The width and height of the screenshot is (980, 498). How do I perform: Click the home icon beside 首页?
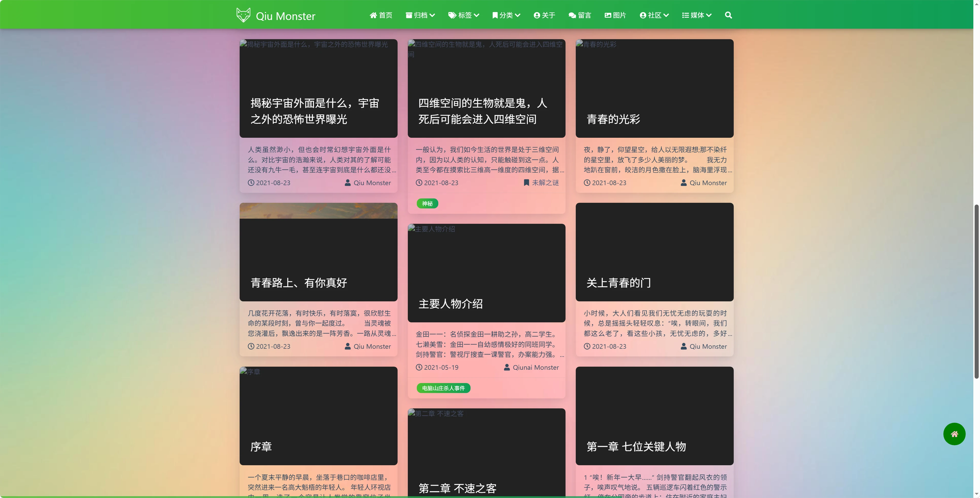373,15
